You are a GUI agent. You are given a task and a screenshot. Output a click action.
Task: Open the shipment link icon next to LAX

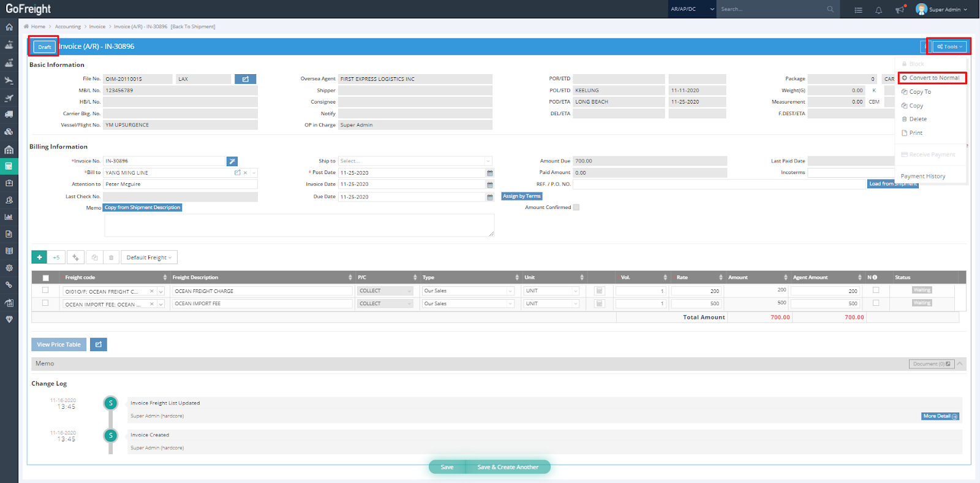click(x=245, y=79)
